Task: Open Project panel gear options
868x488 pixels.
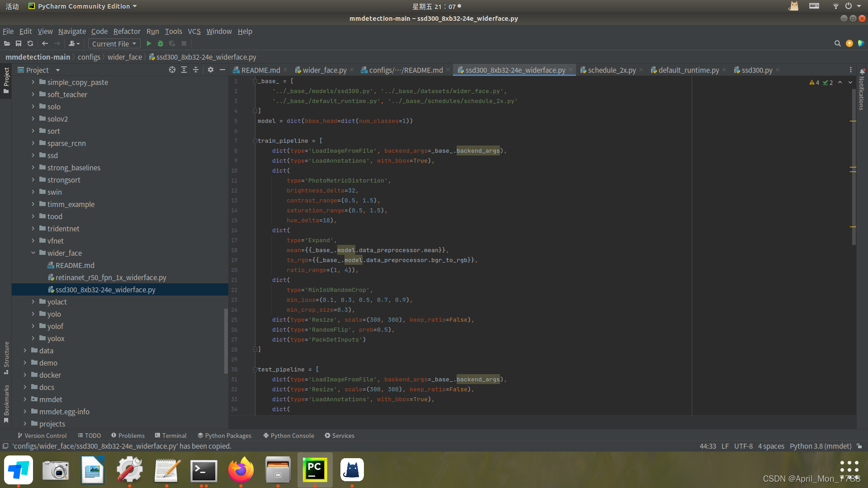Action: (x=210, y=70)
